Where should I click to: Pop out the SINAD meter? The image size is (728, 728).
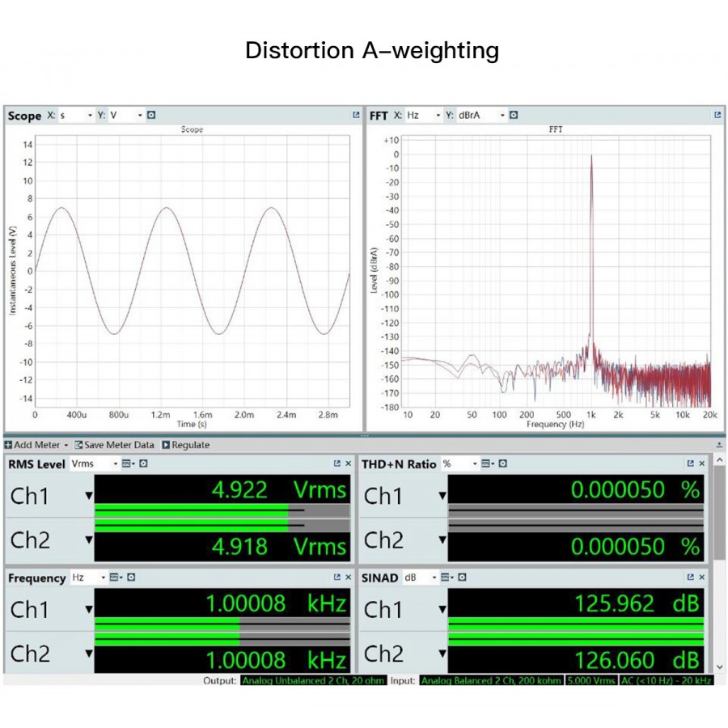coord(690,578)
